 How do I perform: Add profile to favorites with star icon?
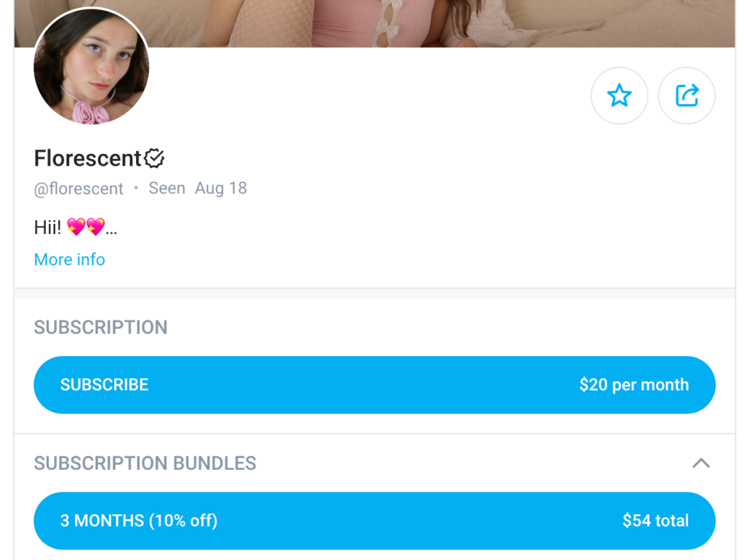(619, 95)
